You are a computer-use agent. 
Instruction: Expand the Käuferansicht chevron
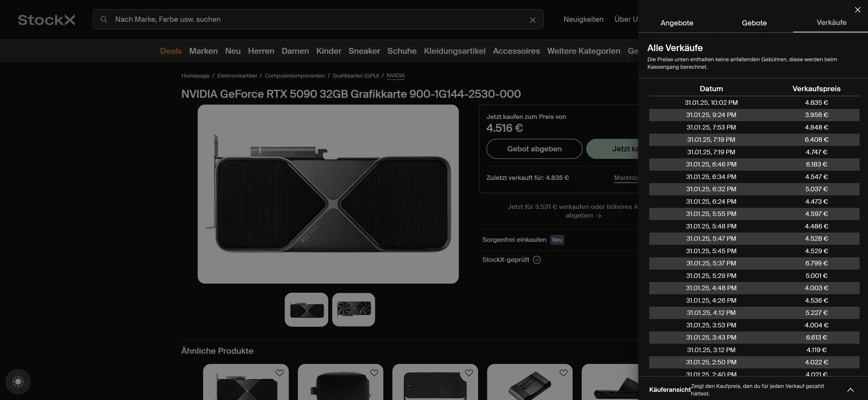[x=851, y=390]
